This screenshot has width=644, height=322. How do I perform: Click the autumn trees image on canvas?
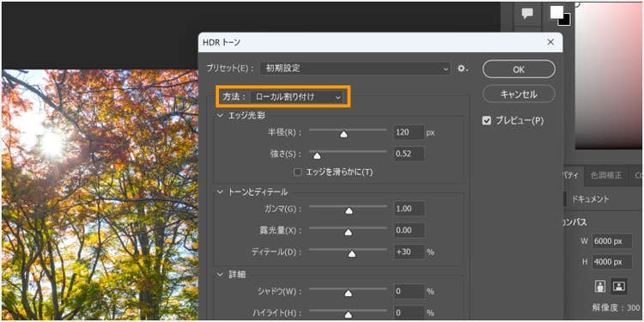[100, 195]
